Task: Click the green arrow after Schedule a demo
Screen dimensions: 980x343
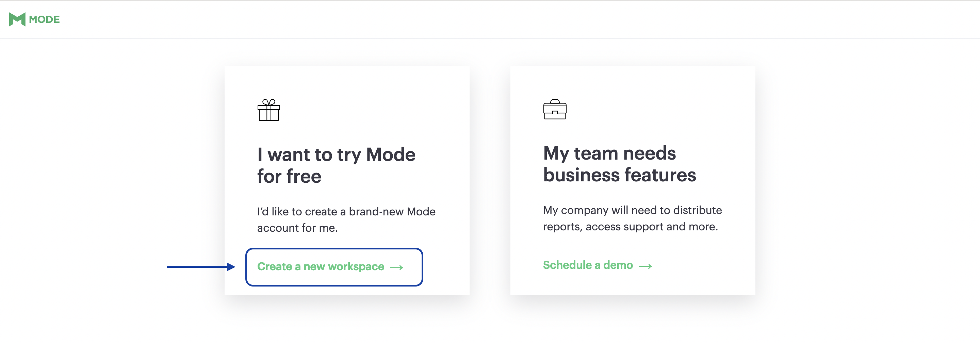Action: [645, 266]
